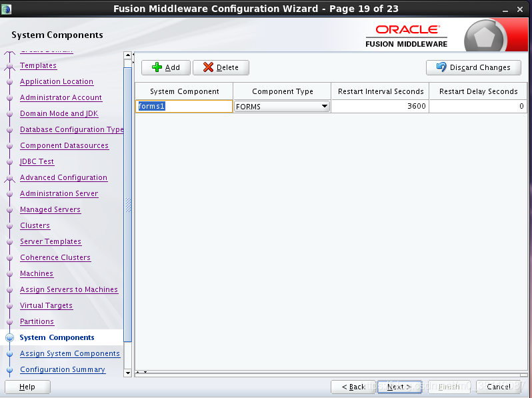Open the Partitions step
Image resolution: width=532 pixels, height=398 pixels.
point(37,321)
